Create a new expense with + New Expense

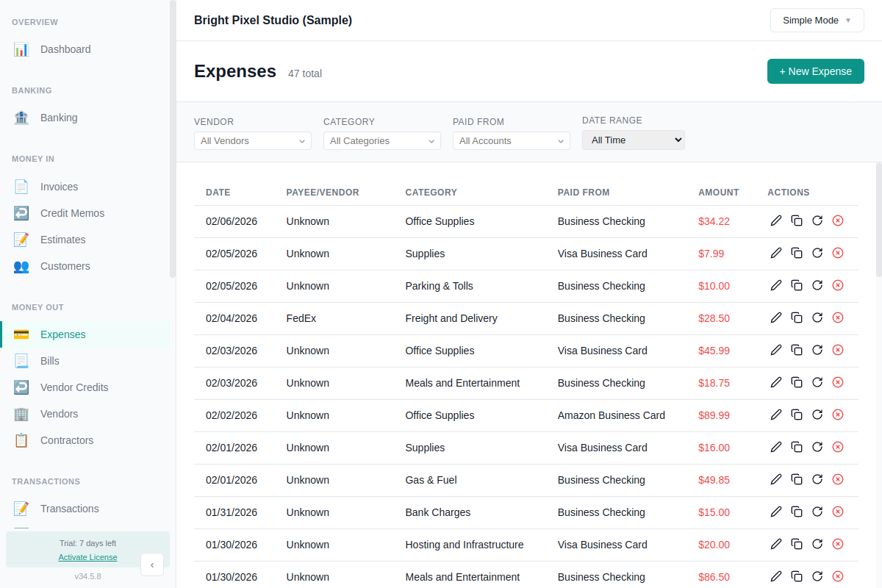[x=815, y=71]
